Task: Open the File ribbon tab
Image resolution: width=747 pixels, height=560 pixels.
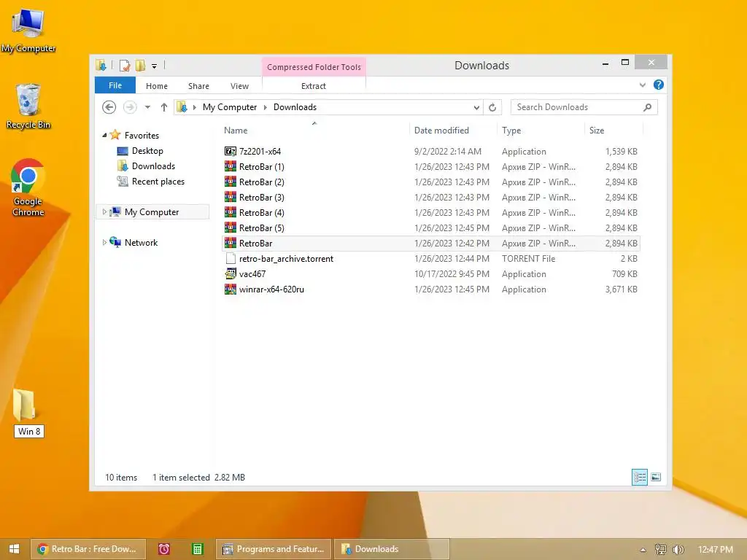Action: [115, 85]
